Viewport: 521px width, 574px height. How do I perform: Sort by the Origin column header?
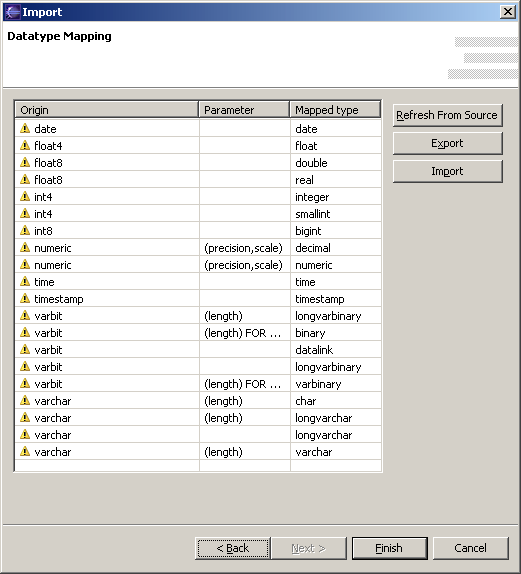tap(107, 110)
